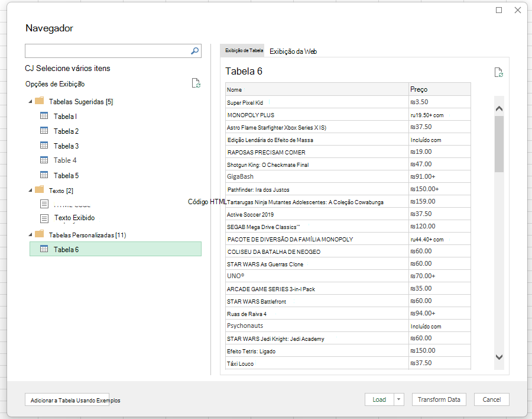532x419 pixels.
Task: Select Tabela I in the tree
Action: pyautogui.click(x=65, y=117)
